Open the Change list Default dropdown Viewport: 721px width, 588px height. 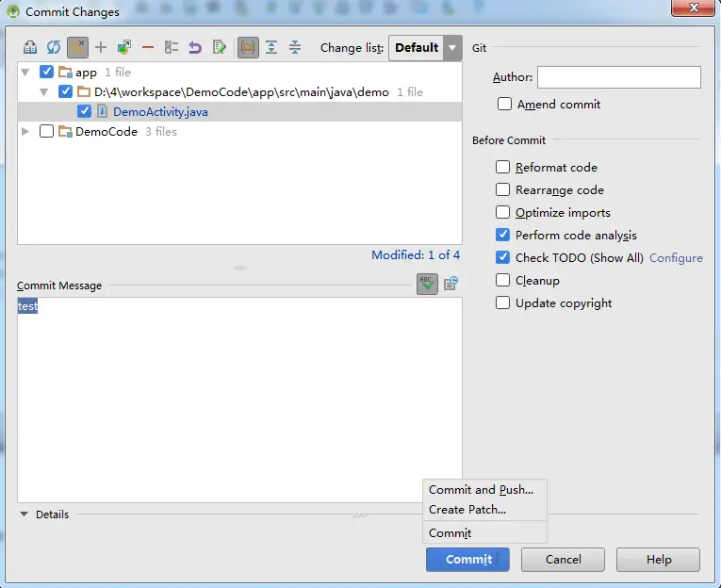click(x=425, y=48)
